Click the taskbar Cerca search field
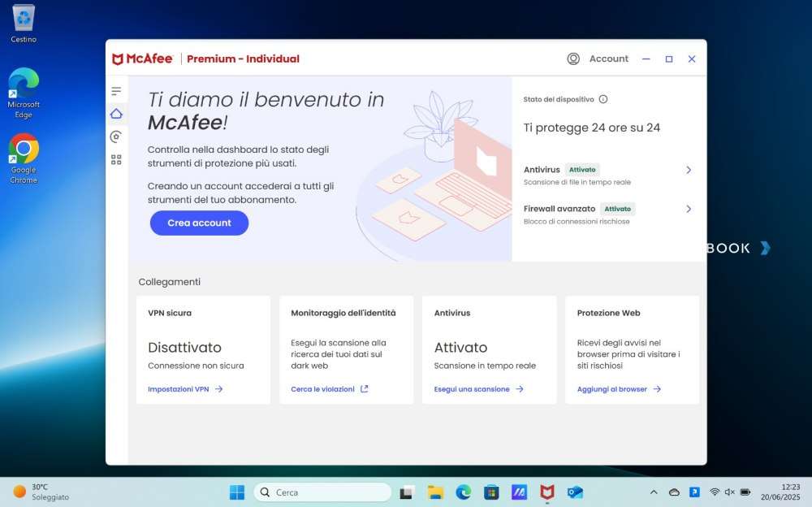The image size is (812, 507). [x=322, y=492]
